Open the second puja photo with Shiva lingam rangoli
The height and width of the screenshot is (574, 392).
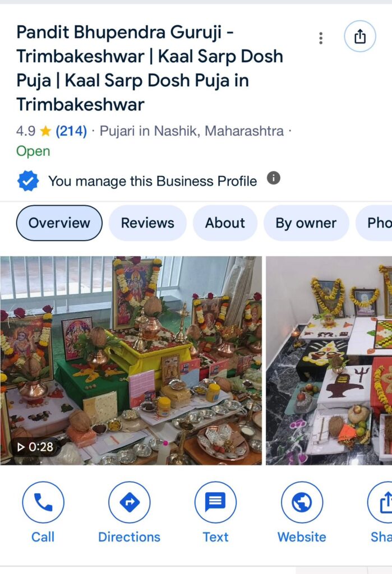click(329, 360)
